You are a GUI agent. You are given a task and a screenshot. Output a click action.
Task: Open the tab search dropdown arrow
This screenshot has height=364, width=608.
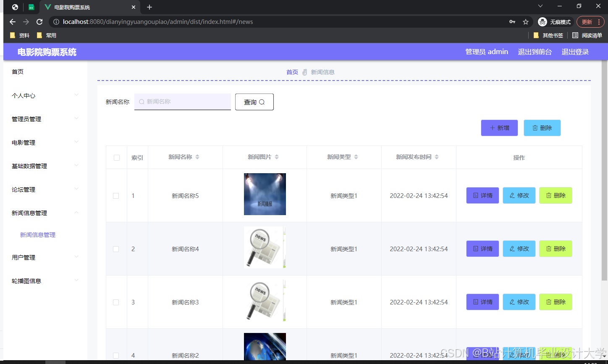[x=540, y=6]
